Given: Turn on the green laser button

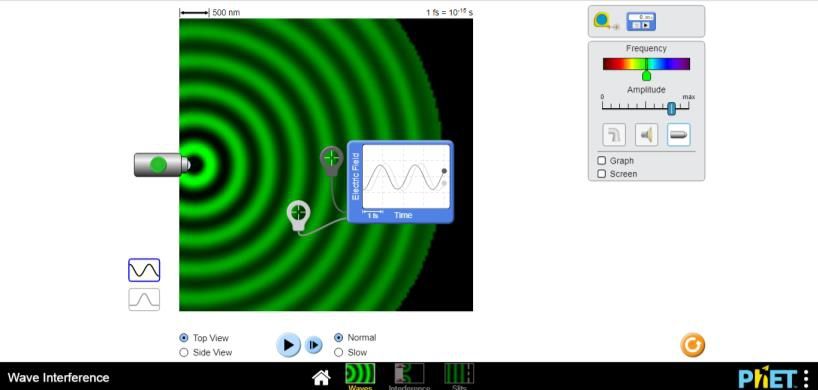Looking at the screenshot, I should pyautogui.click(x=159, y=165).
